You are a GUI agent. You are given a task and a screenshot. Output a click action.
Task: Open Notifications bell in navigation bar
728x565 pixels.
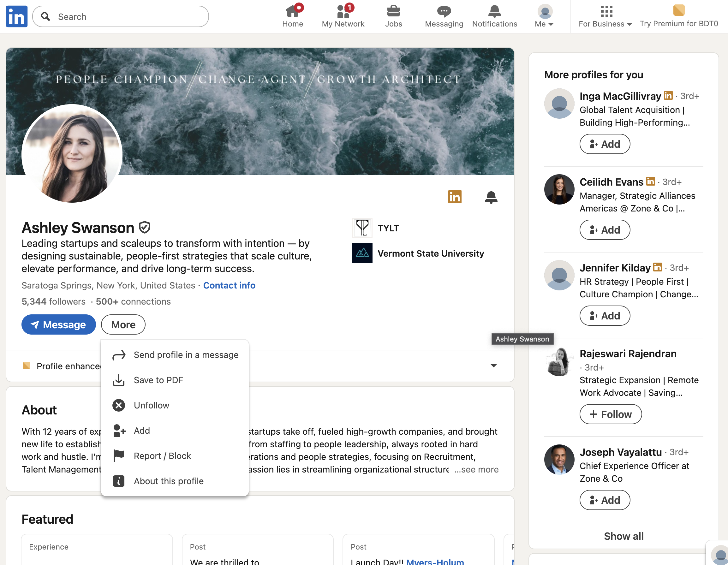tap(494, 11)
